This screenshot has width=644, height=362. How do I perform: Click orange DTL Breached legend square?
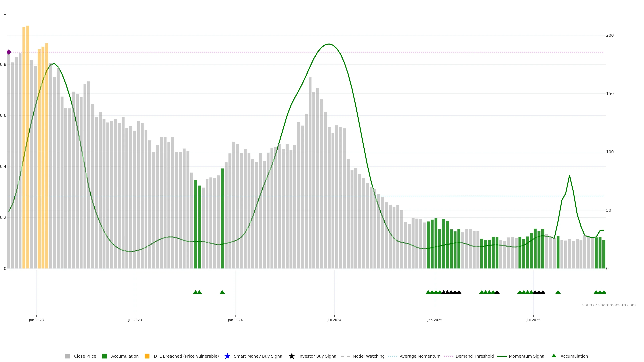tap(147, 356)
